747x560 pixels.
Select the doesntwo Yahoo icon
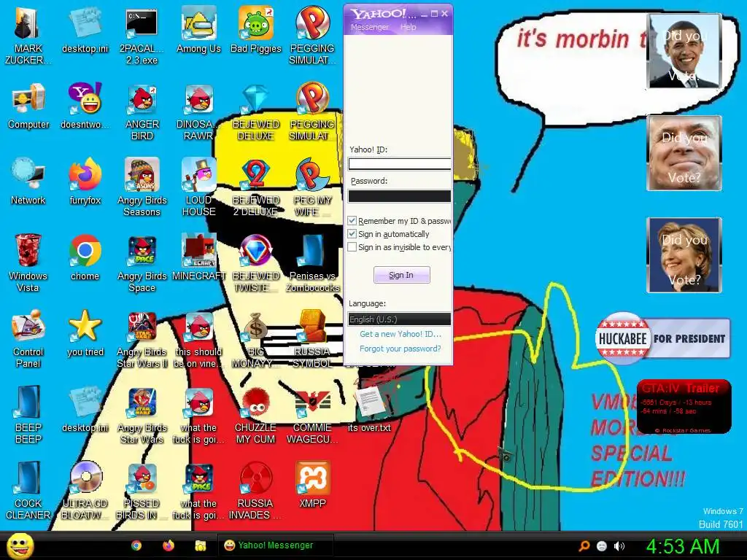coord(85,106)
